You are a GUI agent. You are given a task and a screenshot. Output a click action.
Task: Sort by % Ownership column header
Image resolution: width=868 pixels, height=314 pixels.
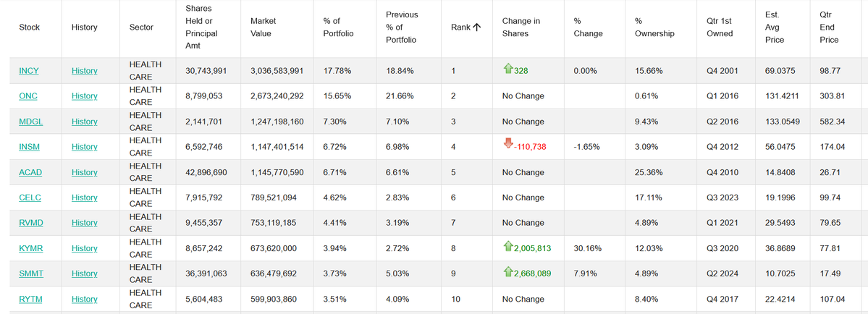click(x=655, y=27)
